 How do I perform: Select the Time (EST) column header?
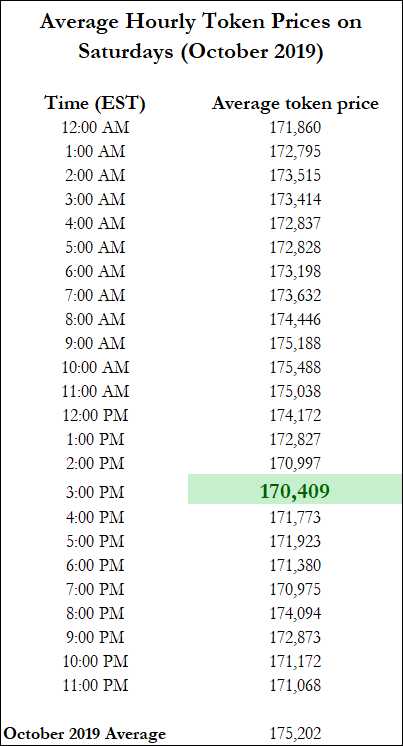point(95,103)
